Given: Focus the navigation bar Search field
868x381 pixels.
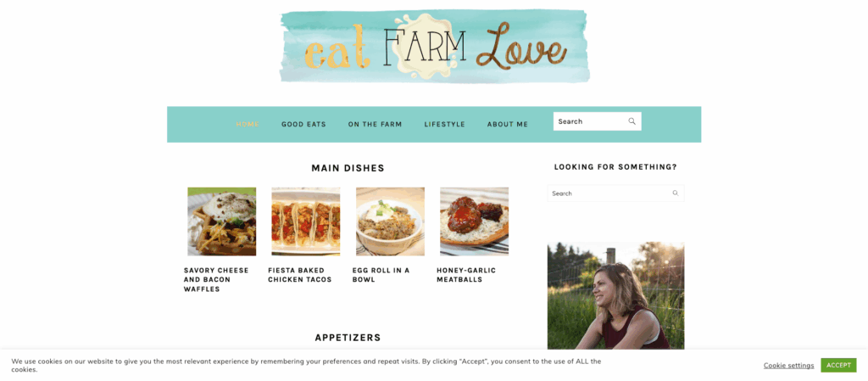Looking at the screenshot, I should (598, 121).
